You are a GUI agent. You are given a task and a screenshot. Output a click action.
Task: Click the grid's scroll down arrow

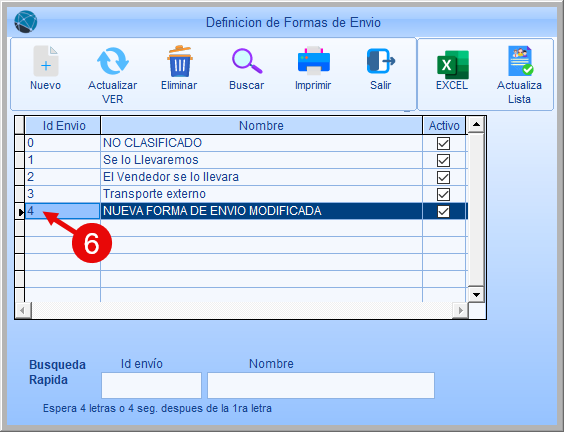point(476,295)
